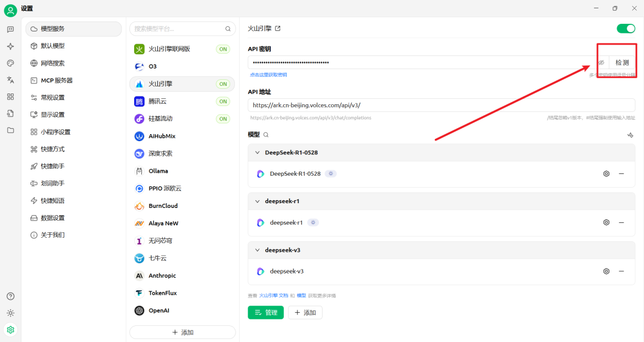Click the green 管理 button
The image size is (644, 342).
(x=266, y=312)
